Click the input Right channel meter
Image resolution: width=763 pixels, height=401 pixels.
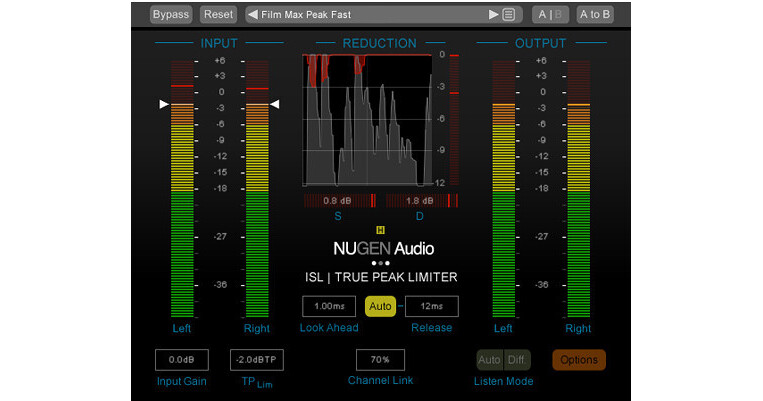click(257, 189)
